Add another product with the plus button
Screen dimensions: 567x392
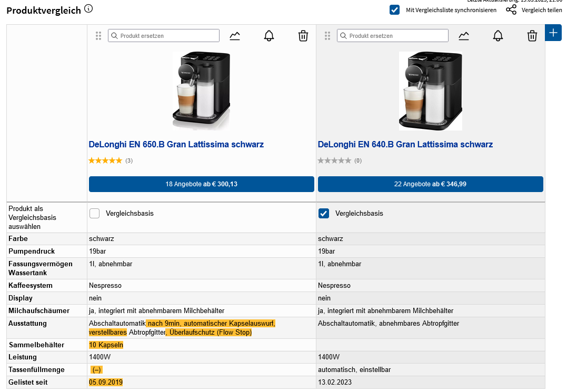point(553,33)
